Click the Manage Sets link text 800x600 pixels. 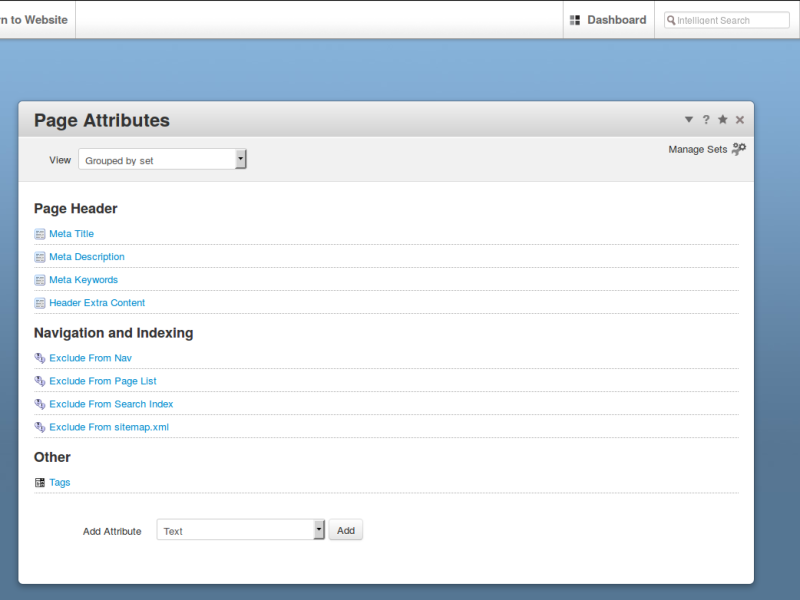point(697,149)
